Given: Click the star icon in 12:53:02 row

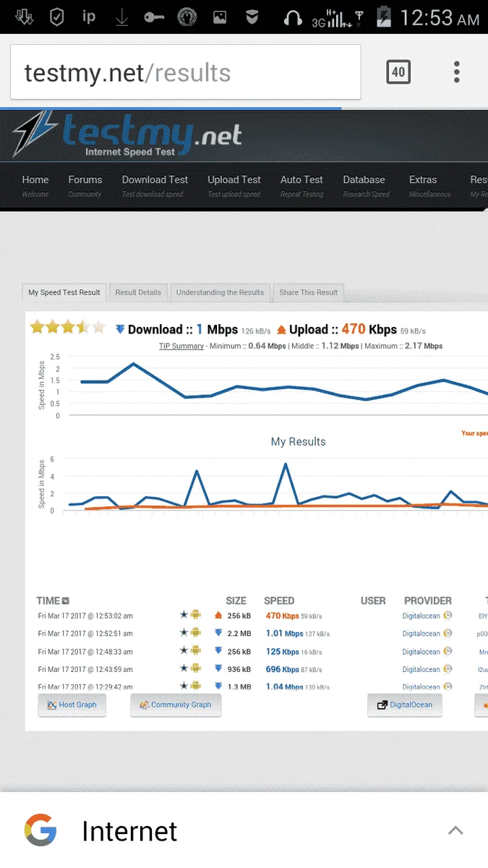Looking at the screenshot, I should pyautogui.click(x=184, y=616).
